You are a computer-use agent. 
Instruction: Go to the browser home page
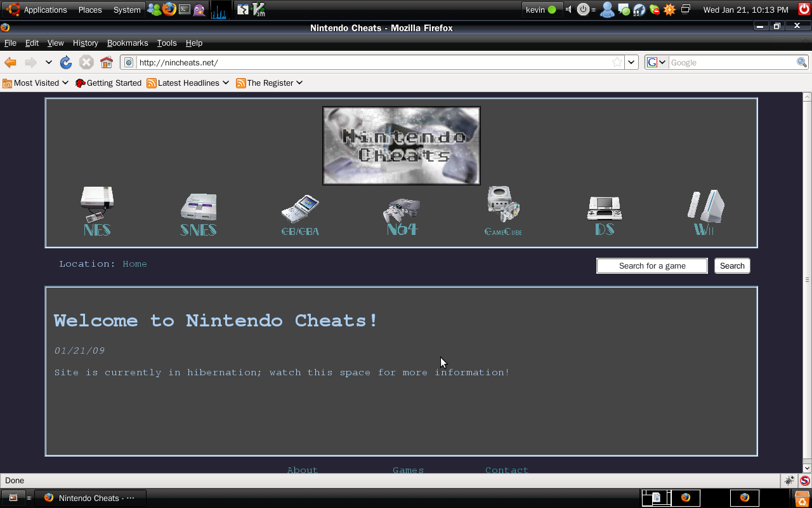tap(107, 62)
